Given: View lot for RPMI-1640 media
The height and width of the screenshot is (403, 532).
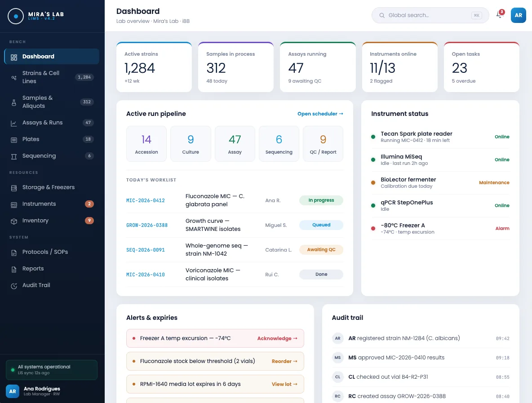Looking at the screenshot, I should pyautogui.click(x=284, y=384).
